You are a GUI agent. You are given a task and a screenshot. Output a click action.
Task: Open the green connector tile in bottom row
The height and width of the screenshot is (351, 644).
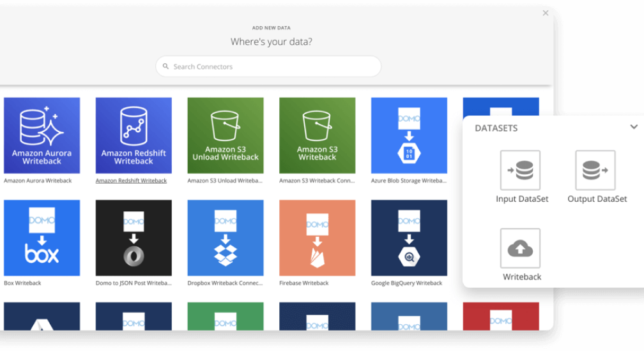(x=226, y=316)
